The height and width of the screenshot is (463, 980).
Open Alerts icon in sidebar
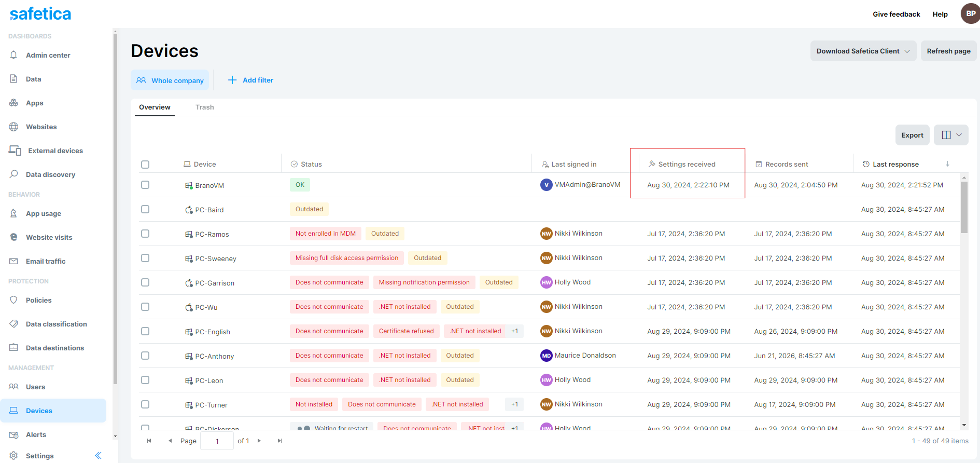pyautogui.click(x=13, y=434)
